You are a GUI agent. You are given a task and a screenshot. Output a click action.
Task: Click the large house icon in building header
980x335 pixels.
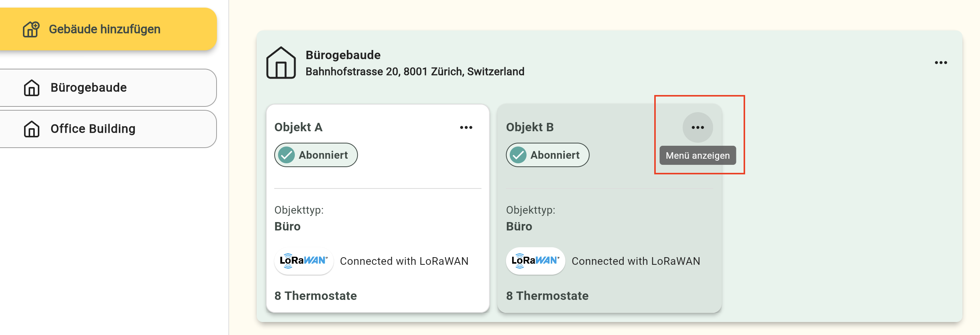click(281, 63)
